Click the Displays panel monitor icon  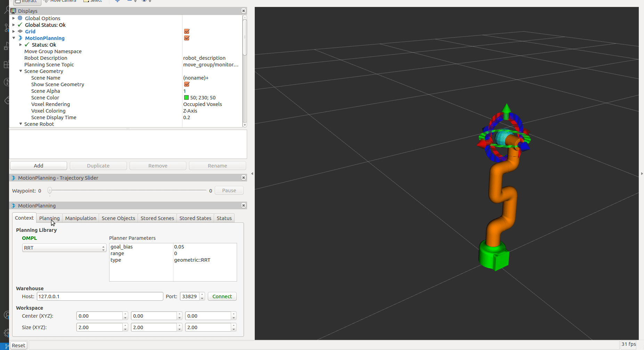pyautogui.click(x=14, y=11)
